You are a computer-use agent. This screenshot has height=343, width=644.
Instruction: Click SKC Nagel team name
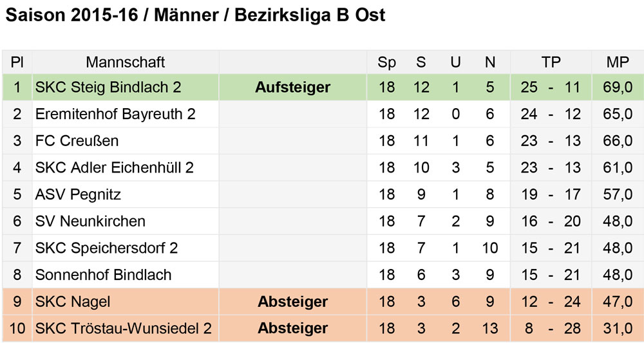(73, 302)
